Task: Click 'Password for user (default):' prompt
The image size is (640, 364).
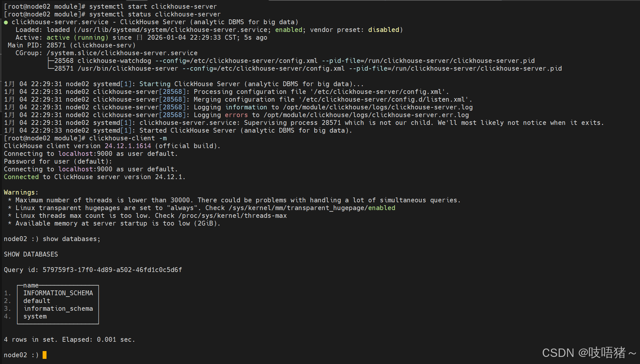Action: (x=58, y=161)
